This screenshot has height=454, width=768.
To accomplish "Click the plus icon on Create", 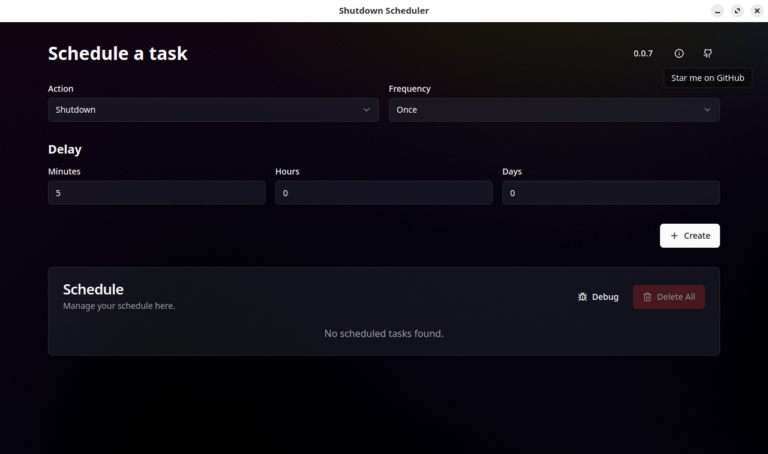I will [674, 236].
